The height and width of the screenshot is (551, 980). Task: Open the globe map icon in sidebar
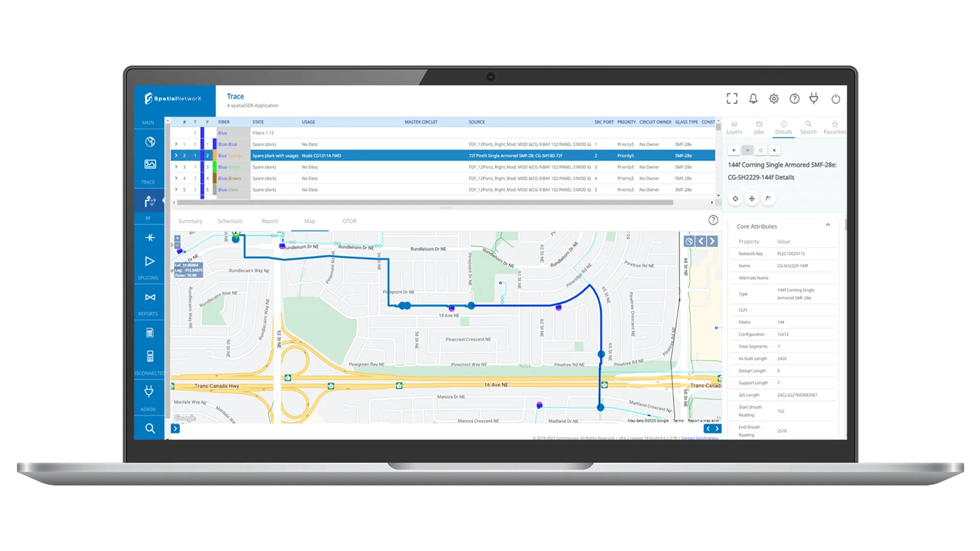click(150, 142)
